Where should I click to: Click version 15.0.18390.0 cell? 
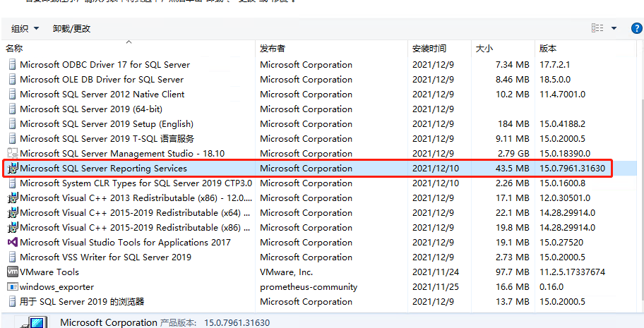565,153
